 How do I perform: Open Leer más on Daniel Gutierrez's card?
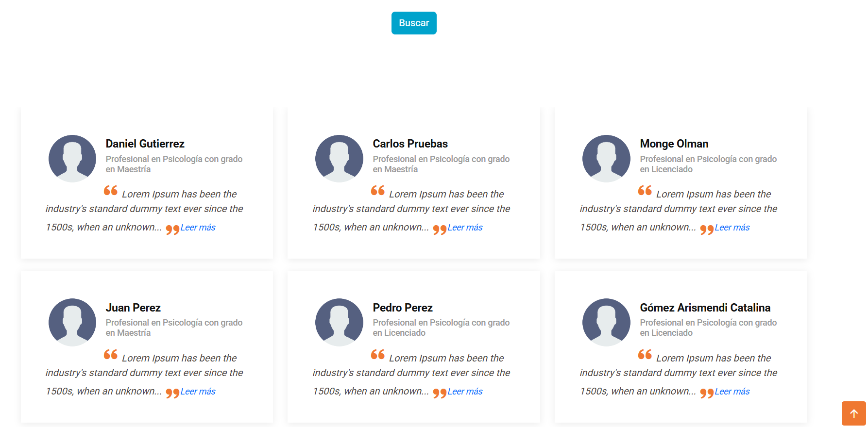(x=198, y=228)
